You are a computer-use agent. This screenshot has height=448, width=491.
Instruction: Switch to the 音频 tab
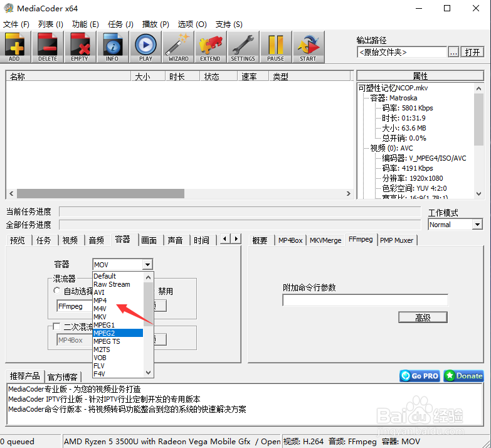pos(96,240)
